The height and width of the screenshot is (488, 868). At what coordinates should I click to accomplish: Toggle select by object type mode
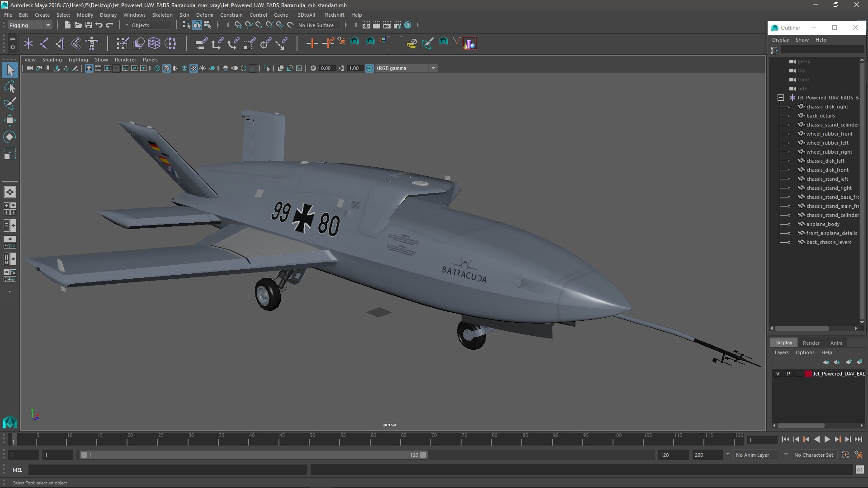point(197,25)
